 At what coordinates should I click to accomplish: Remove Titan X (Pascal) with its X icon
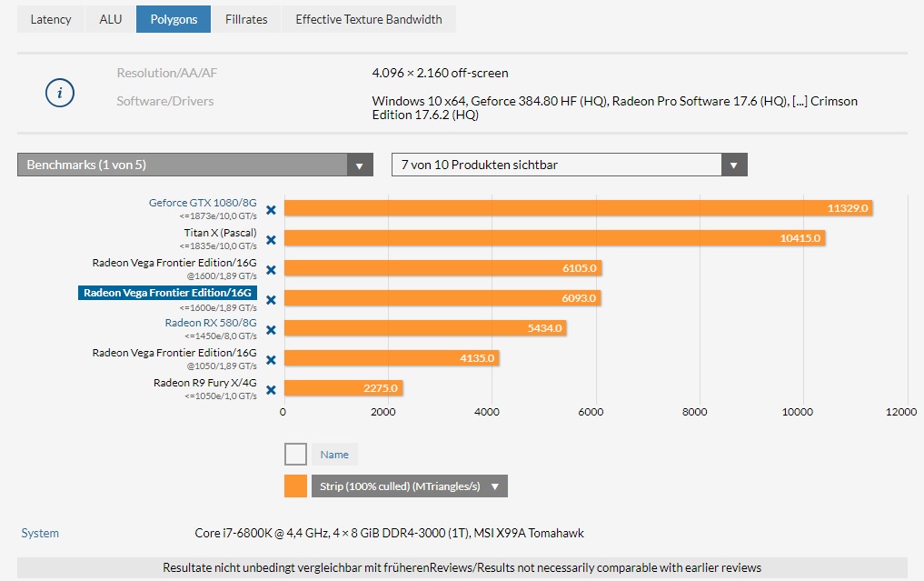(x=271, y=240)
